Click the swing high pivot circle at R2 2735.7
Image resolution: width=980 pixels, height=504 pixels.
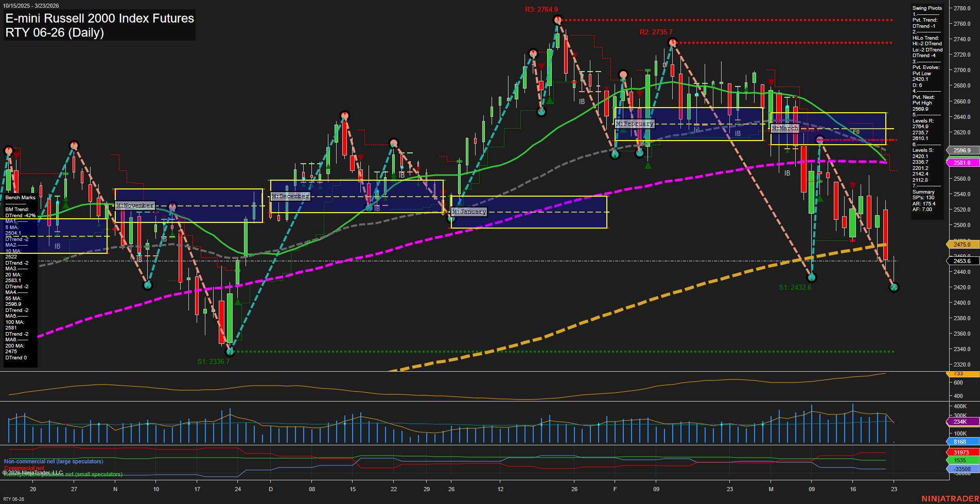(x=672, y=43)
